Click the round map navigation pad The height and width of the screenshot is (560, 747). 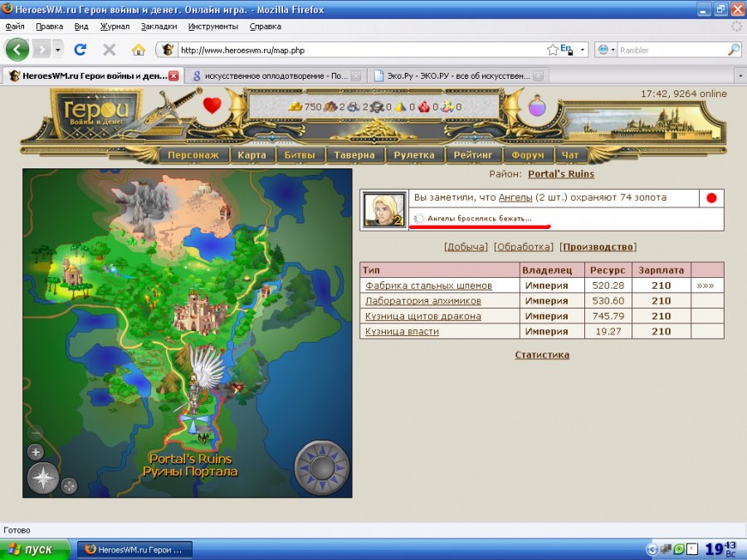(x=322, y=468)
